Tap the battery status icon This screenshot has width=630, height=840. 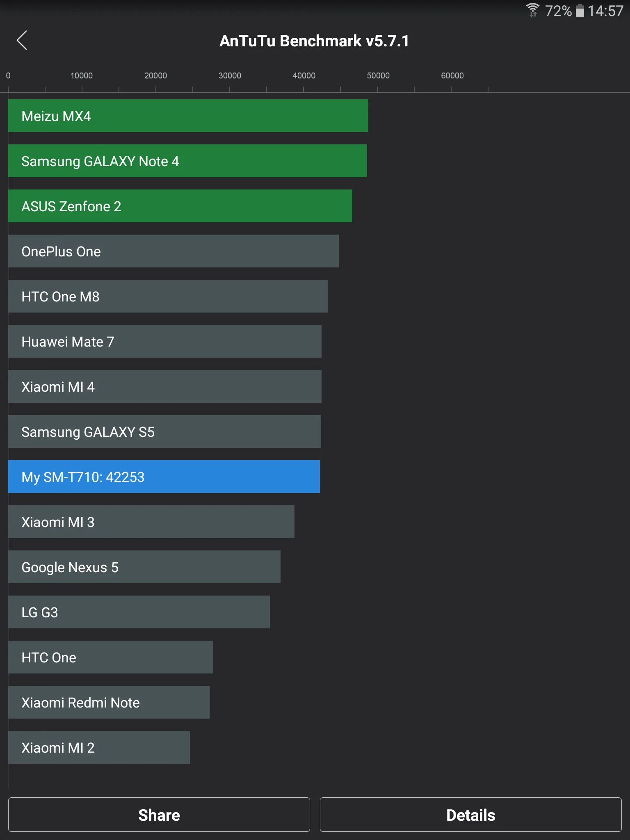pos(580,11)
